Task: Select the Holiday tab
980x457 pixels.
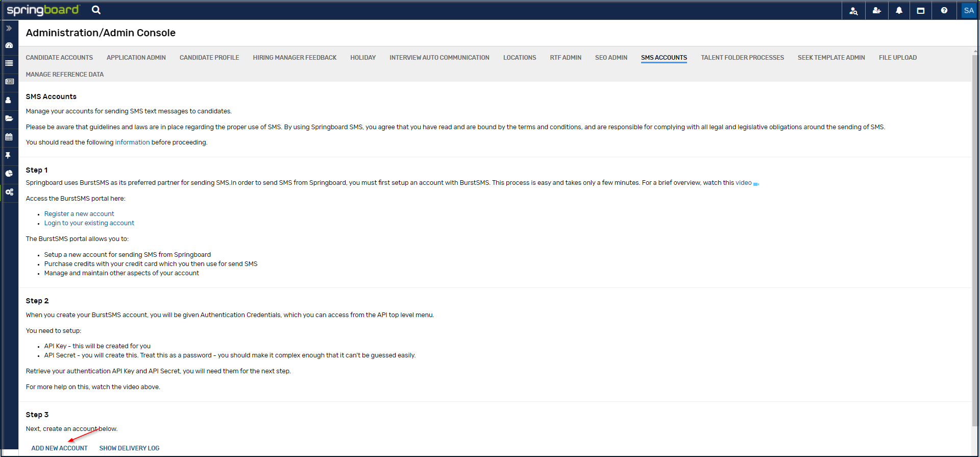Action: point(363,58)
